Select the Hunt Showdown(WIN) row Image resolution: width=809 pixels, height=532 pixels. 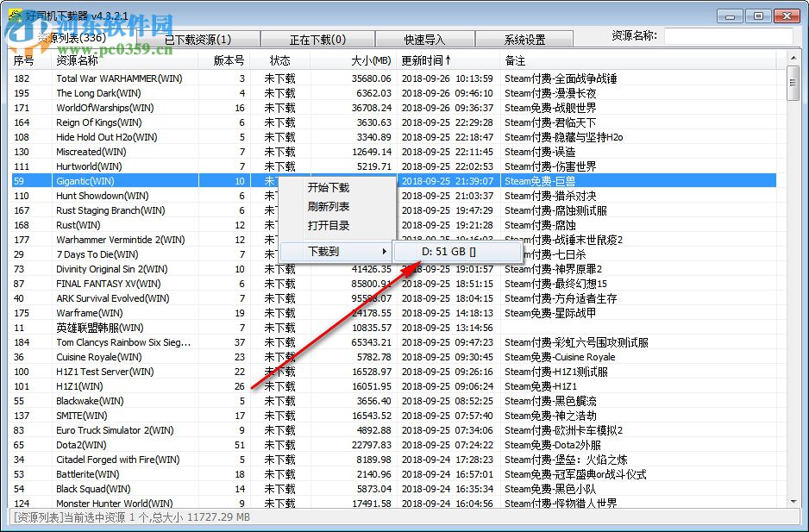pos(392,196)
